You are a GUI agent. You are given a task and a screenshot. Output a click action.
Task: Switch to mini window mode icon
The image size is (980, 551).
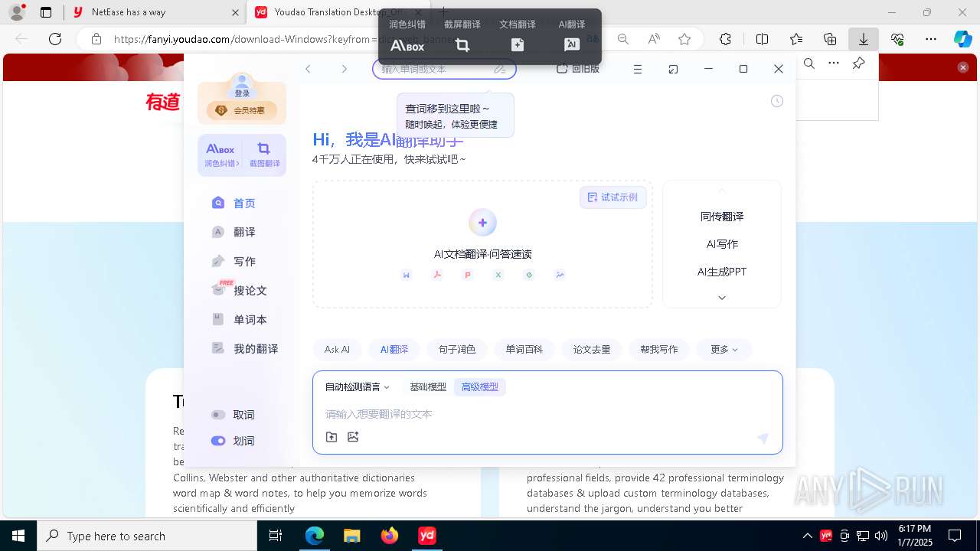pos(673,69)
